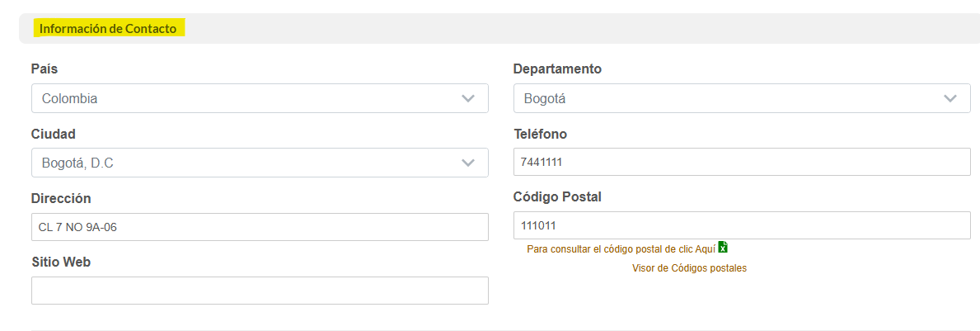The height and width of the screenshot is (331, 980).
Task: Click the Dirección address input field
Action: 260,227
